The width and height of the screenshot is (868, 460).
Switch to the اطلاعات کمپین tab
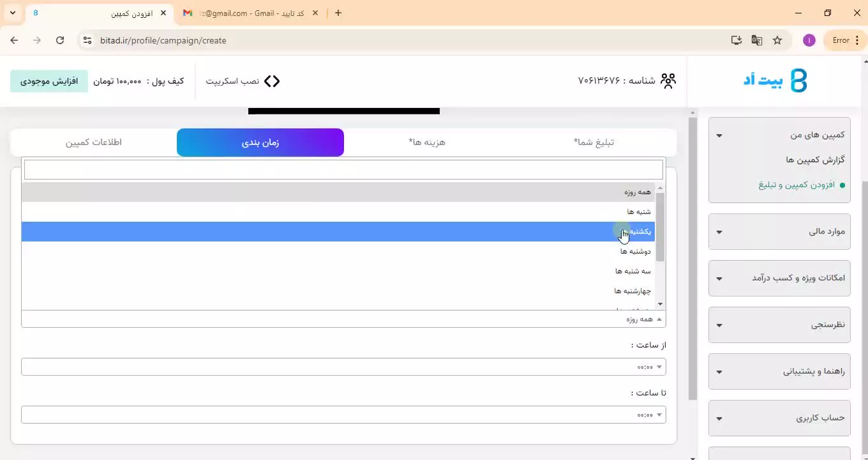94,142
